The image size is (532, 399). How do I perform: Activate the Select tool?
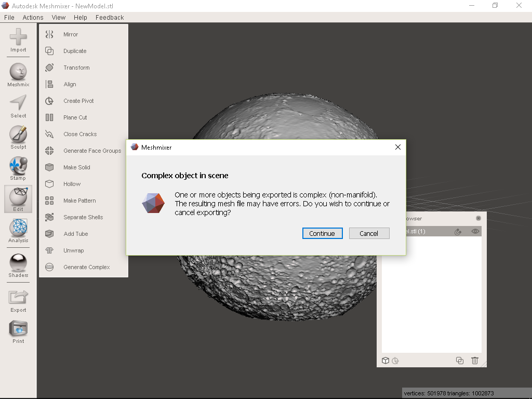pos(18,106)
